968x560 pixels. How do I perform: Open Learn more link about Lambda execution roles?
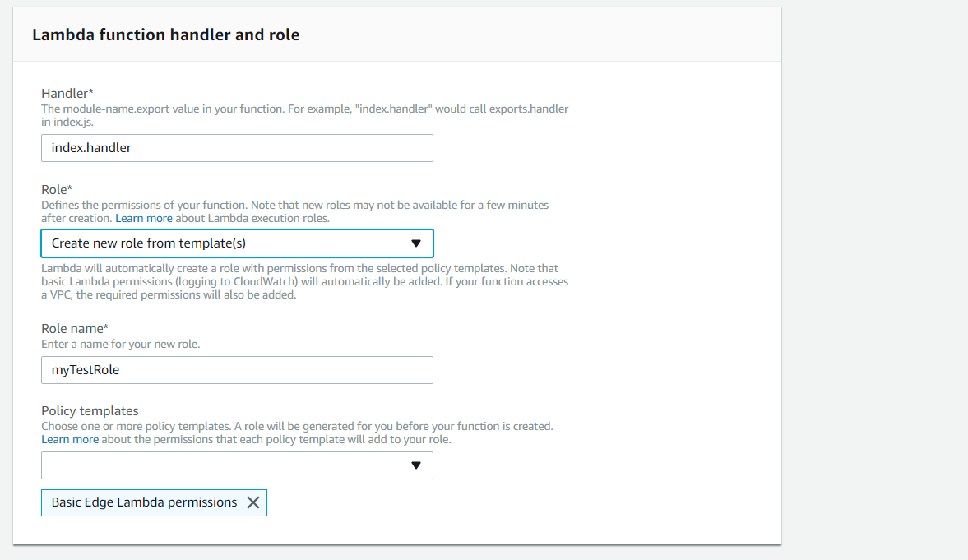coord(144,218)
